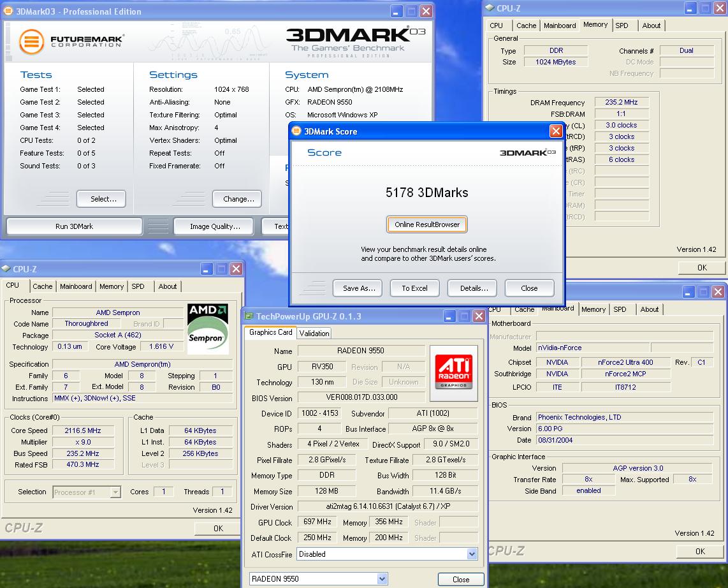Viewport: 728px width, 588px height.
Task: Open Memory tab in bottom-left CPU-Z
Action: coord(112,286)
